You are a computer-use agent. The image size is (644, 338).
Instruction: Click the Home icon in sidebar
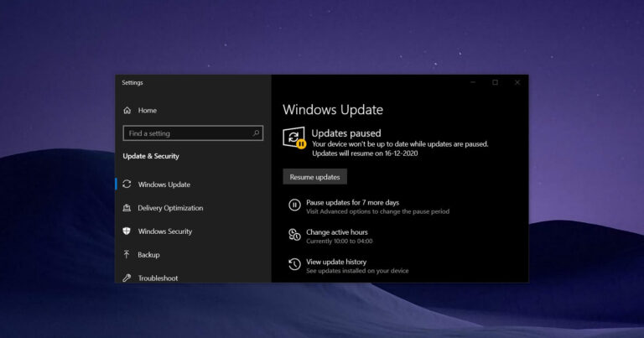pyautogui.click(x=127, y=111)
